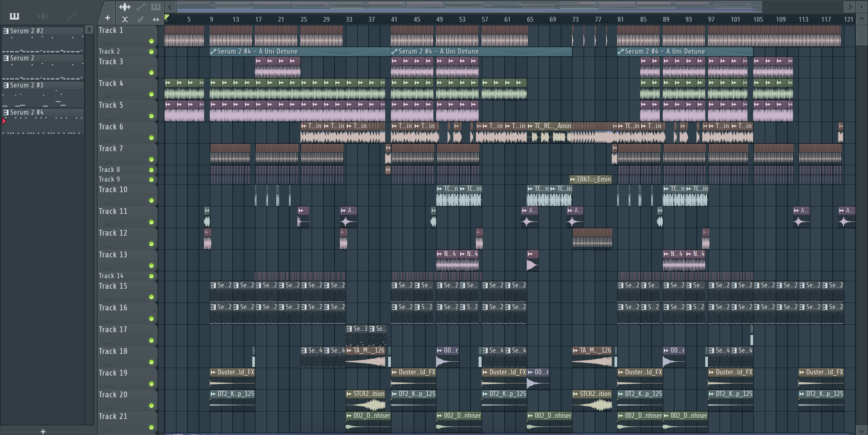The height and width of the screenshot is (435, 868).
Task: Select the Track 13 header label
Action: [x=113, y=255]
